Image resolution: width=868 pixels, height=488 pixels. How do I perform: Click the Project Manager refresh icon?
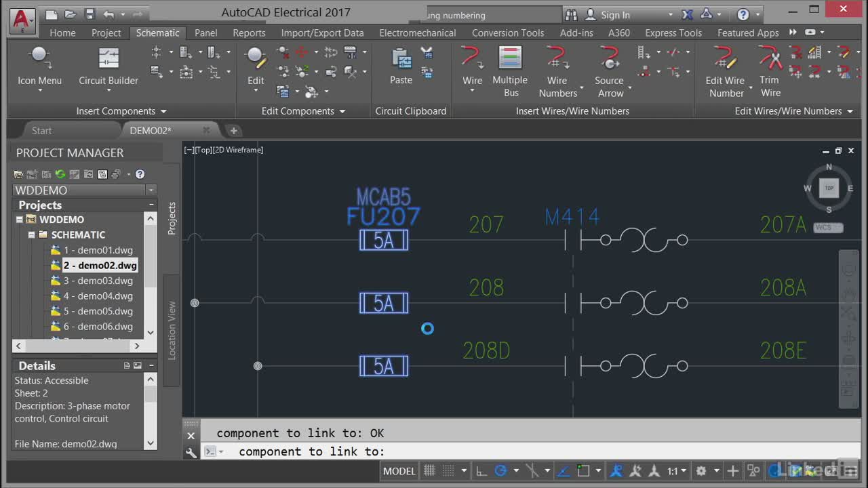(60, 174)
